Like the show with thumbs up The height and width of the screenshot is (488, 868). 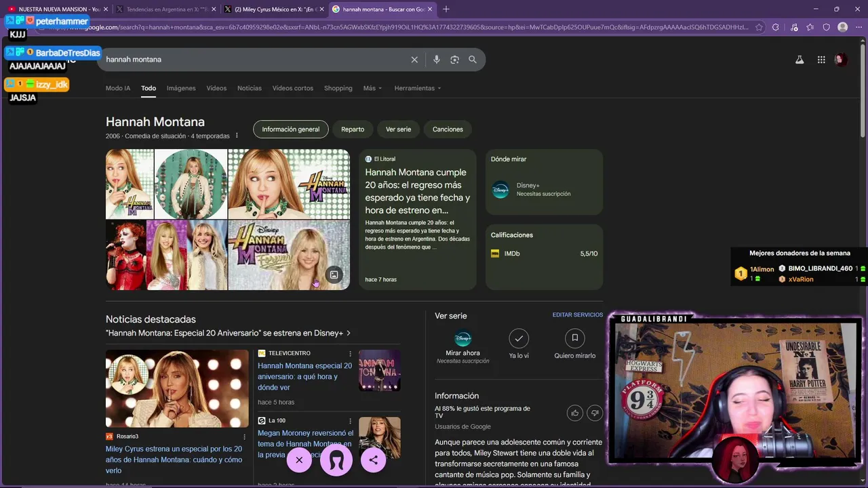click(575, 412)
